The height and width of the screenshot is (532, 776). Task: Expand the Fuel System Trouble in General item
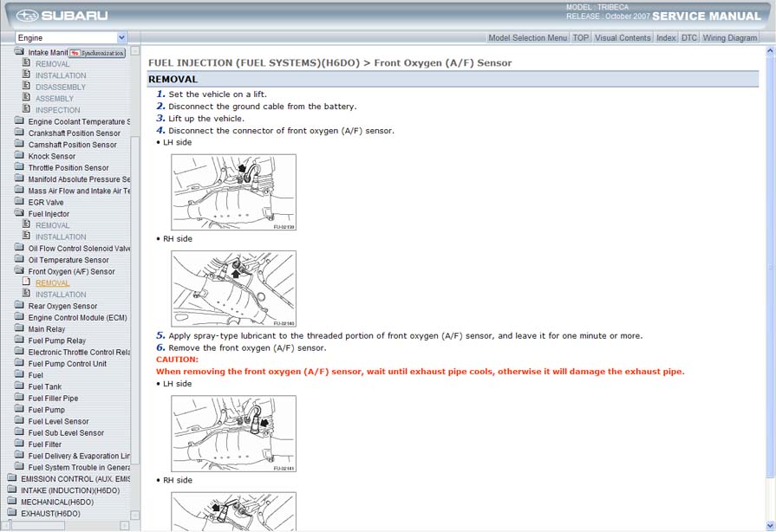(x=79, y=468)
